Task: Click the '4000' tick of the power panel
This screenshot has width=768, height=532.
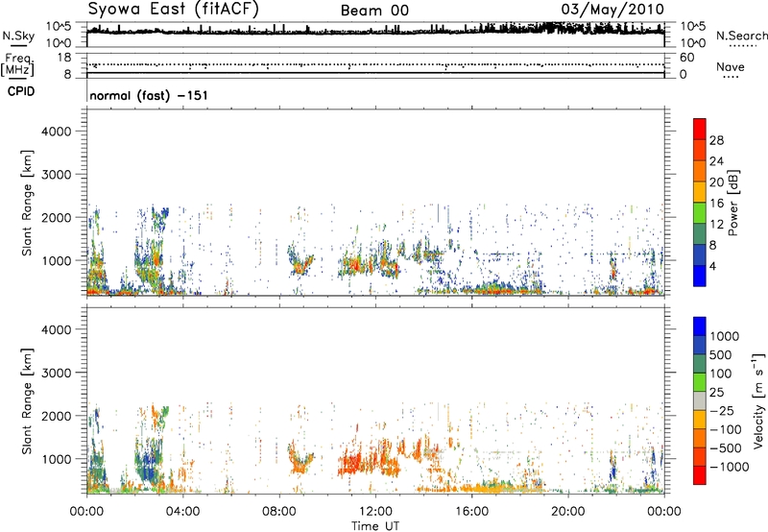Action: coord(56,132)
